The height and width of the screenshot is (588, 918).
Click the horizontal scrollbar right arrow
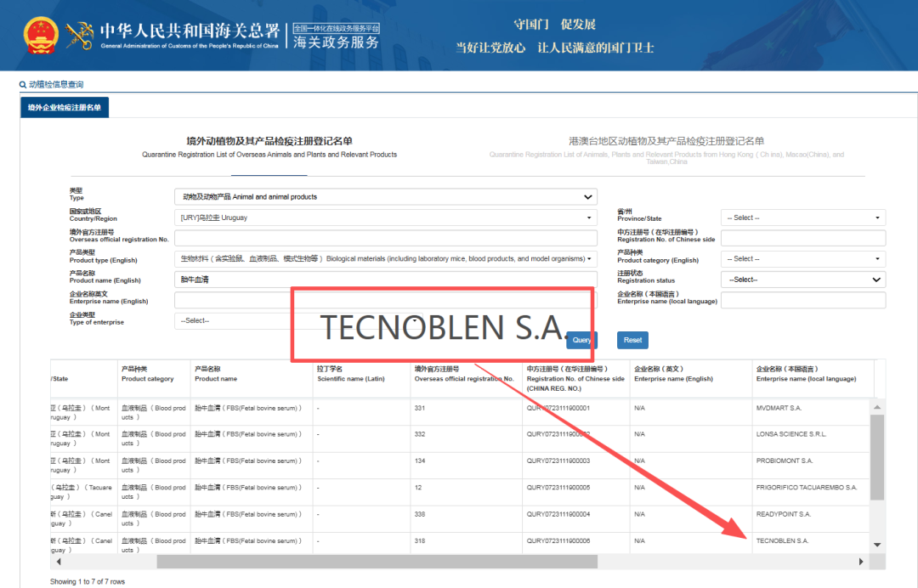(x=860, y=562)
